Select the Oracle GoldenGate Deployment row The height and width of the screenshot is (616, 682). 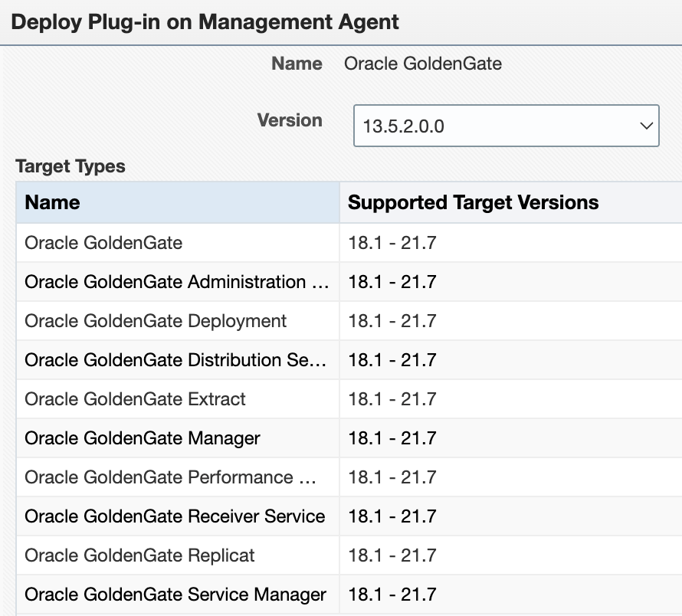(349, 321)
